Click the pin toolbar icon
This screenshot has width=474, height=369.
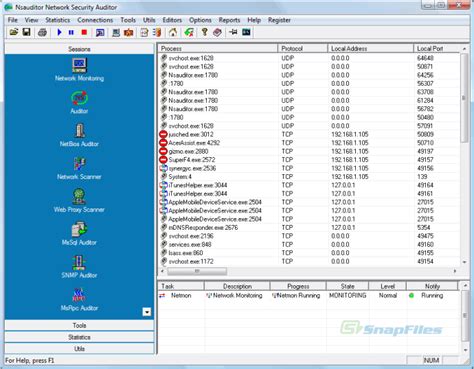coord(233,32)
